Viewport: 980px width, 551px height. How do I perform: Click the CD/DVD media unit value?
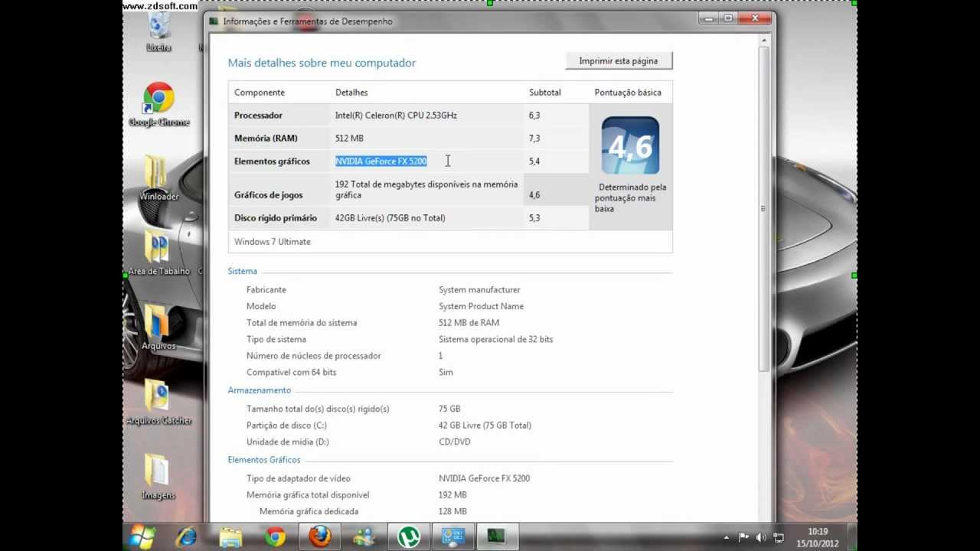point(455,442)
